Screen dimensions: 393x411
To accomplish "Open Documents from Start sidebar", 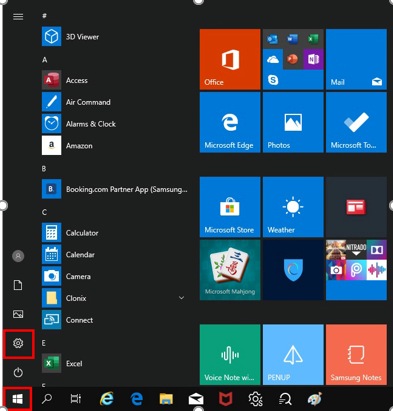I will click(18, 285).
